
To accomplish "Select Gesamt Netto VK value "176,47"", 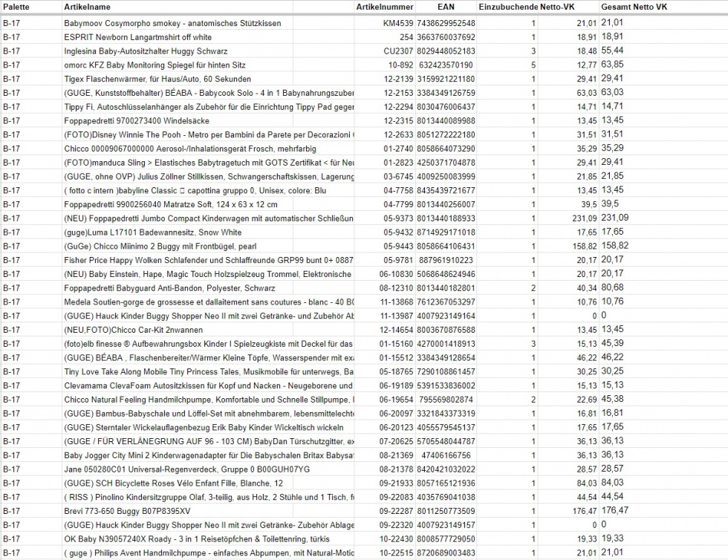I will click(615, 510).
